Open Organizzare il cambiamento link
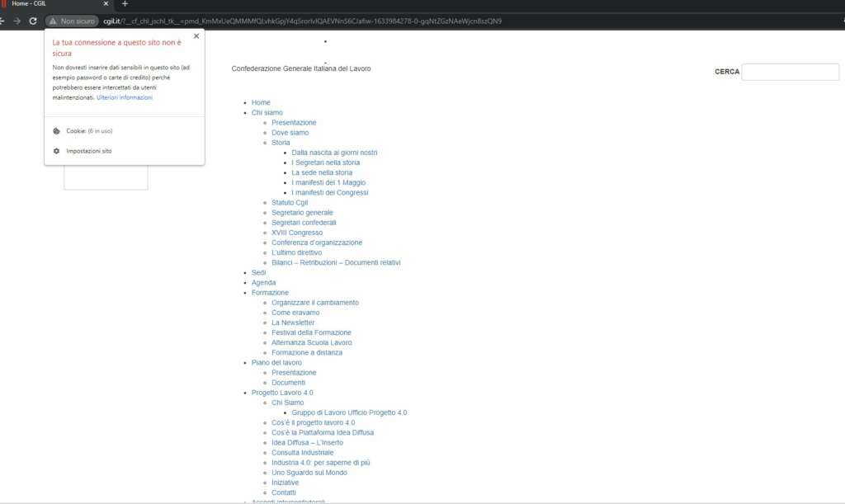This screenshot has width=845, height=504. click(x=314, y=303)
